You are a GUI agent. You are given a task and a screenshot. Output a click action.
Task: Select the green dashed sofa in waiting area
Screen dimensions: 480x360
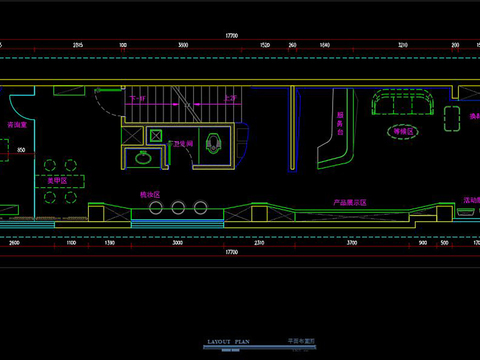coord(403,102)
